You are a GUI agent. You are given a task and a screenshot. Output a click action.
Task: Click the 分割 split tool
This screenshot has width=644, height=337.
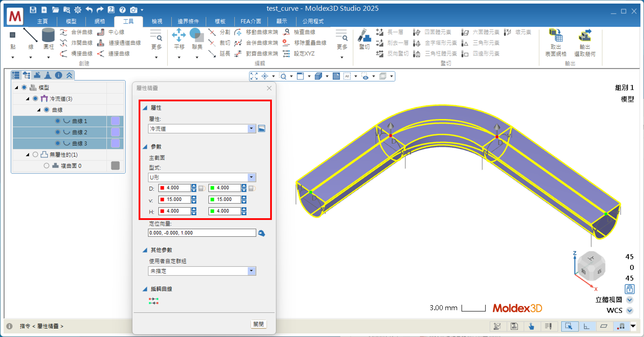point(219,32)
